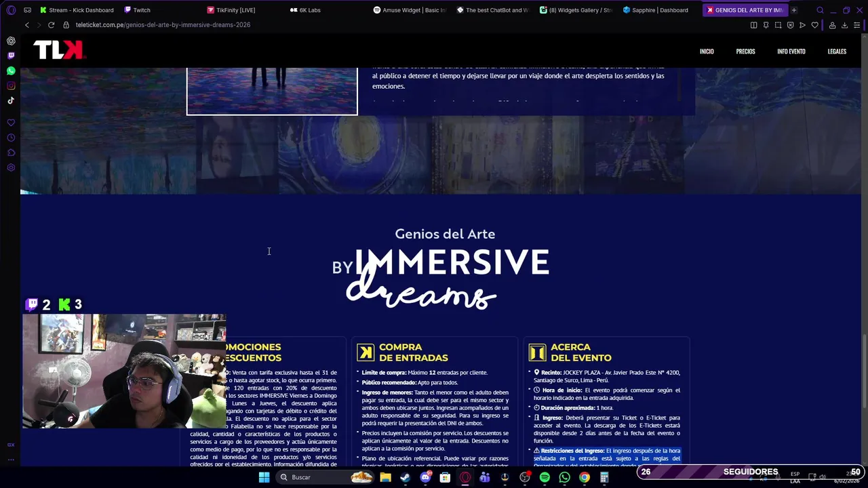Open tab search magnifier icon
The width and height of the screenshot is (868, 488).
[x=820, y=10]
